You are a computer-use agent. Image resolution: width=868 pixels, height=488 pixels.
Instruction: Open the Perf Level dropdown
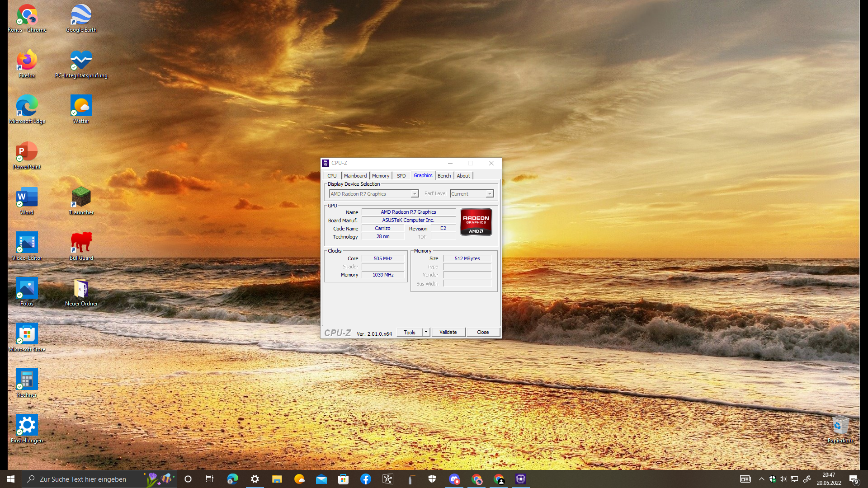click(x=489, y=194)
